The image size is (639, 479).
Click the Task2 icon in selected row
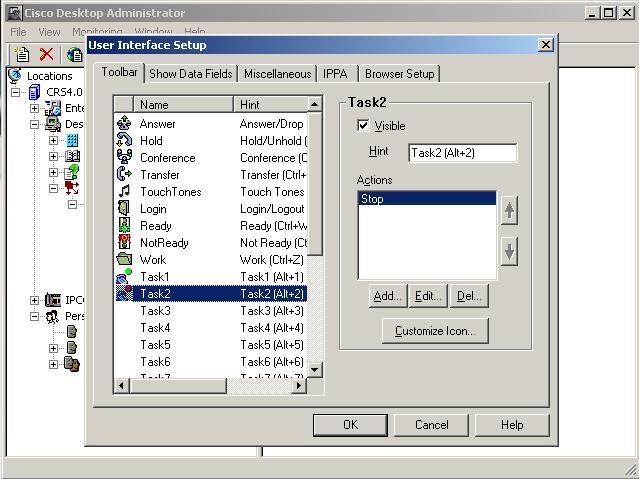pyautogui.click(x=124, y=293)
